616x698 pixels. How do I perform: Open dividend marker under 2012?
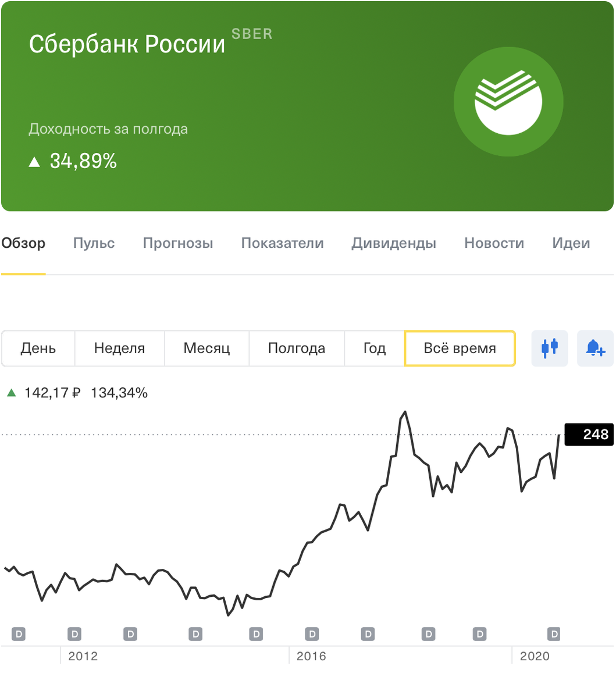73,634
